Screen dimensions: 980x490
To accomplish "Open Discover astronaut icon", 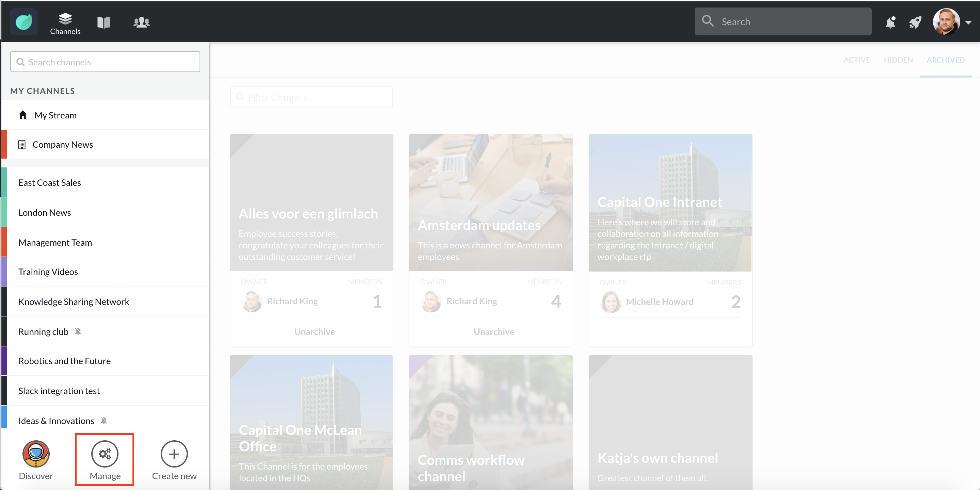I will pyautogui.click(x=36, y=454).
